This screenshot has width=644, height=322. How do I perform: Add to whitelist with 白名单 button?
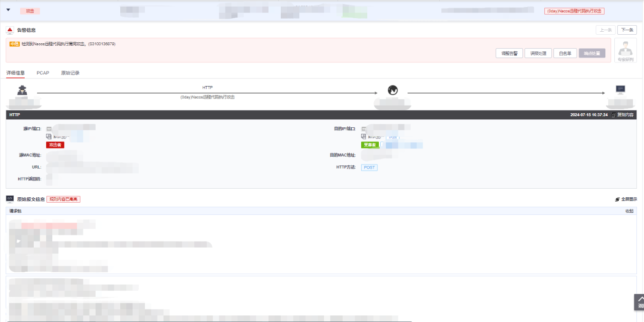[x=566, y=53]
